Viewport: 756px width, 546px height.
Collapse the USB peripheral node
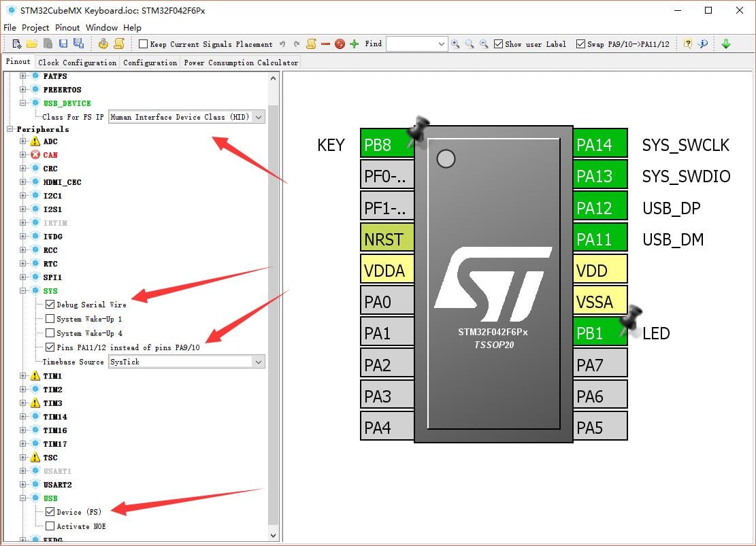tap(22, 498)
